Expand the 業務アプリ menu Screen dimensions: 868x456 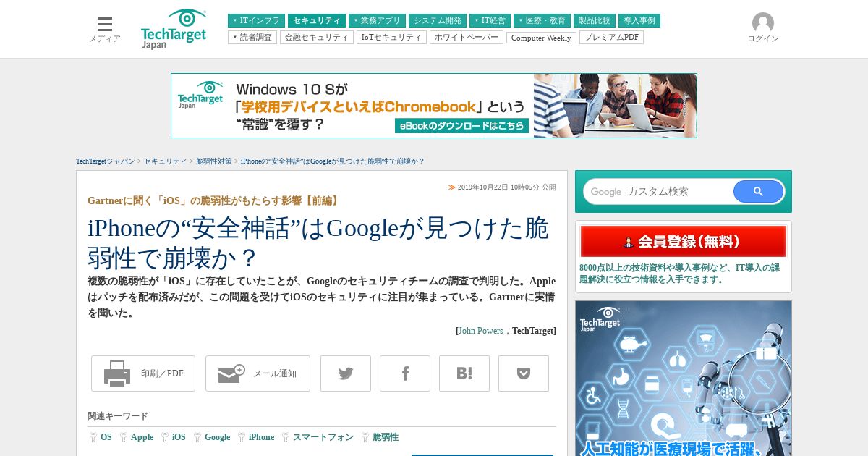pos(377,21)
